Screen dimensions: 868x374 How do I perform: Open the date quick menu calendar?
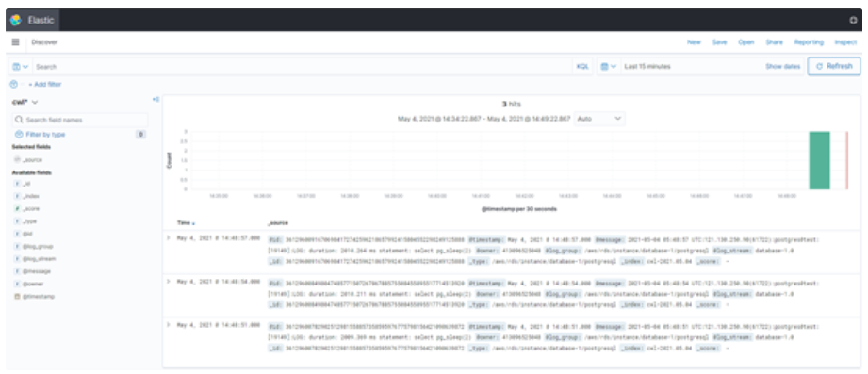click(609, 66)
